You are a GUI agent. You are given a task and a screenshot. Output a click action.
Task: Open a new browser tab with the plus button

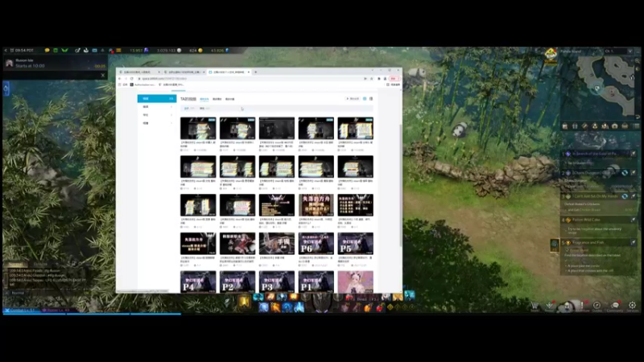pyautogui.click(x=255, y=72)
